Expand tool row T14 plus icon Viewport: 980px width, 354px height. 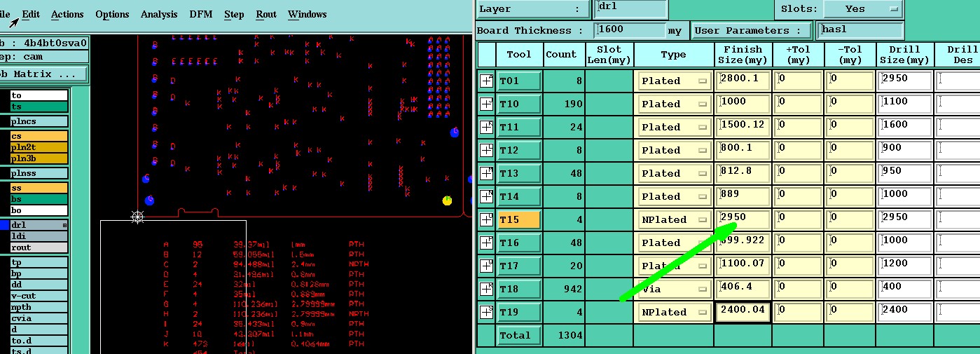[x=486, y=196]
